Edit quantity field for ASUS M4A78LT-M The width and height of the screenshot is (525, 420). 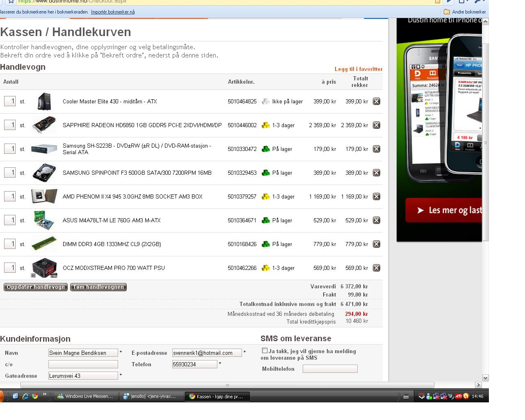coord(10,220)
